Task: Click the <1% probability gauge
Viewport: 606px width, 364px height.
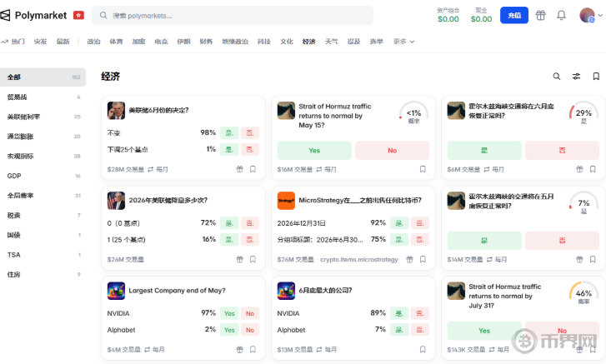Action: pos(413,113)
